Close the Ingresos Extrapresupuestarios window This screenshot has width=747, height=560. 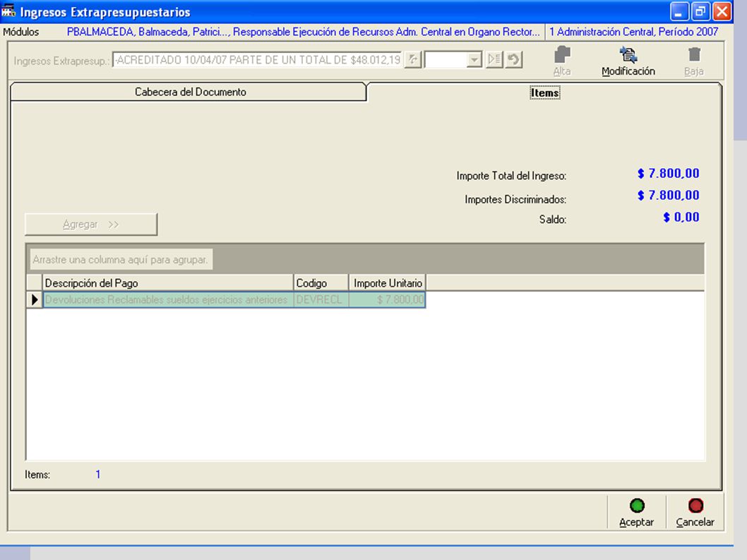pyautogui.click(x=722, y=11)
